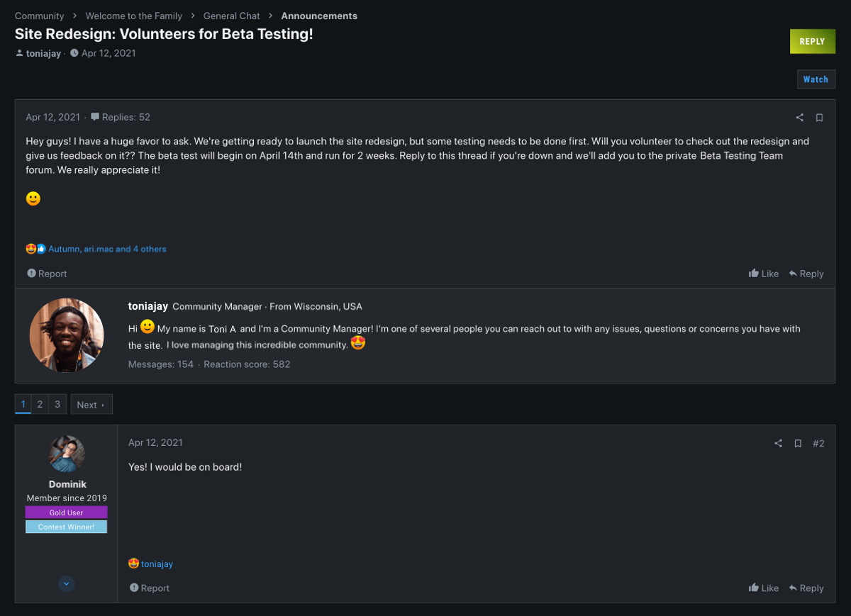Viewport: 851px width, 616px height.
Task: Click the share icon on Dominik's reply
Action: [x=778, y=443]
